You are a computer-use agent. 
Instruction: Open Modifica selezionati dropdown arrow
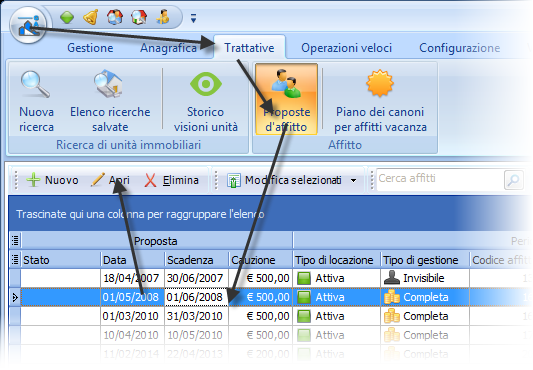(x=354, y=180)
